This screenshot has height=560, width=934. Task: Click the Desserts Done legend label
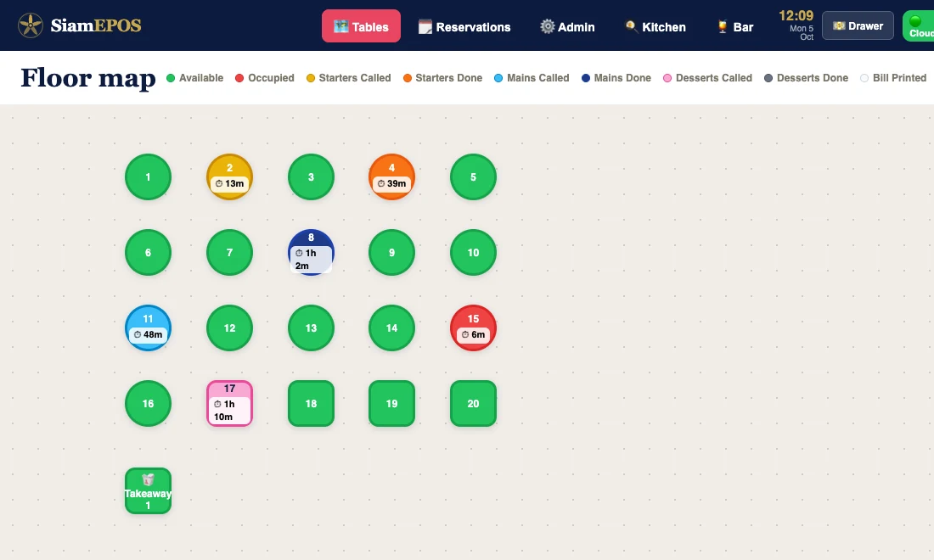click(x=813, y=78)
